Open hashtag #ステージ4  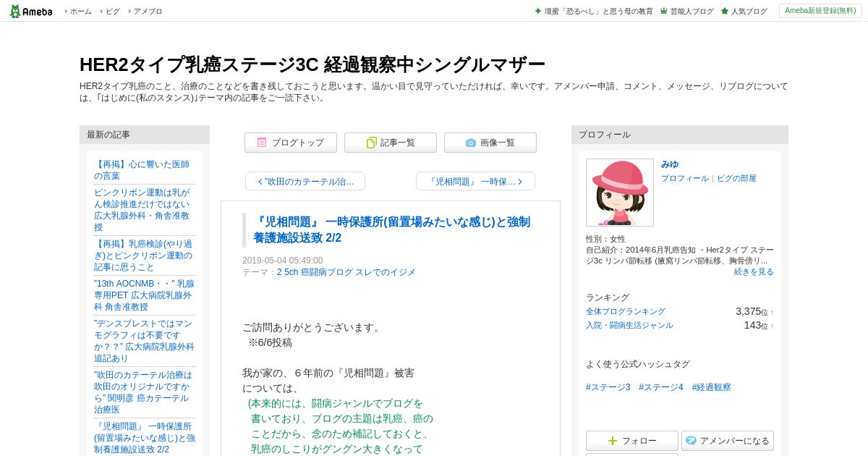[x=661, y=387]
